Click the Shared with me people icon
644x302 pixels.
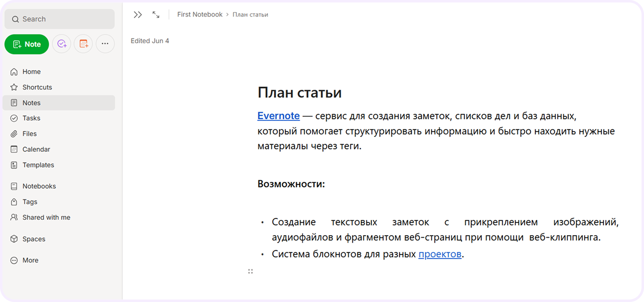(14, 217)
